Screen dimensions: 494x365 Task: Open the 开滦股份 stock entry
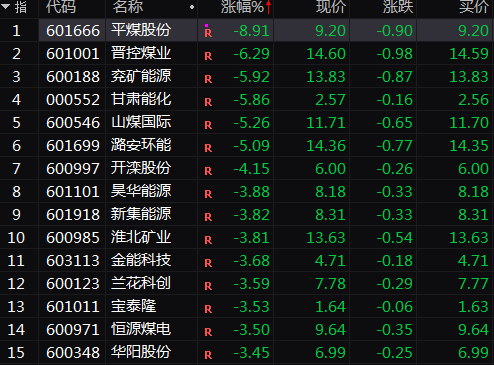141,168
